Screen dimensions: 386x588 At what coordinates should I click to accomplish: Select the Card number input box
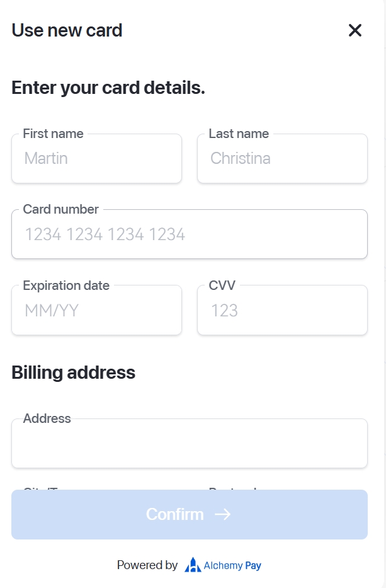coord(189,235)
